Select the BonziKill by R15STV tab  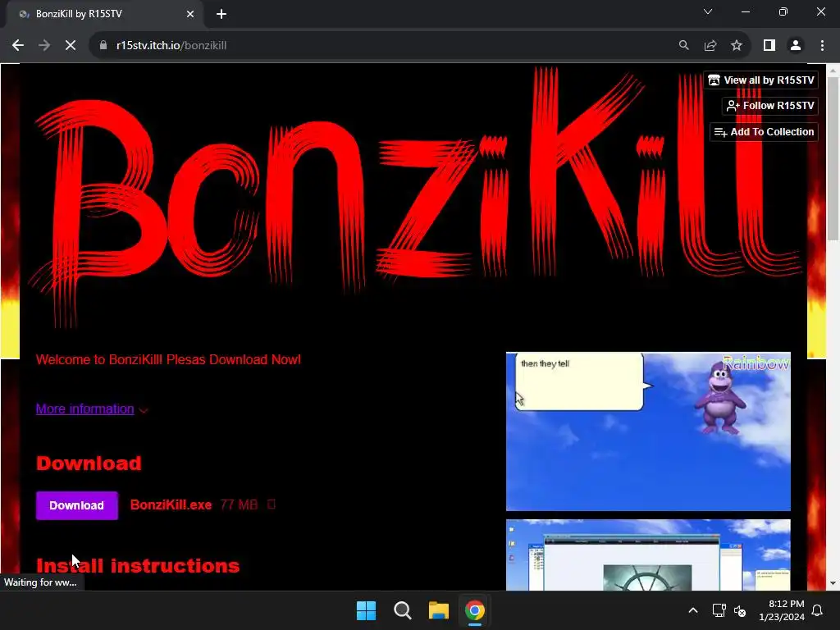click(x=105, y=14)
